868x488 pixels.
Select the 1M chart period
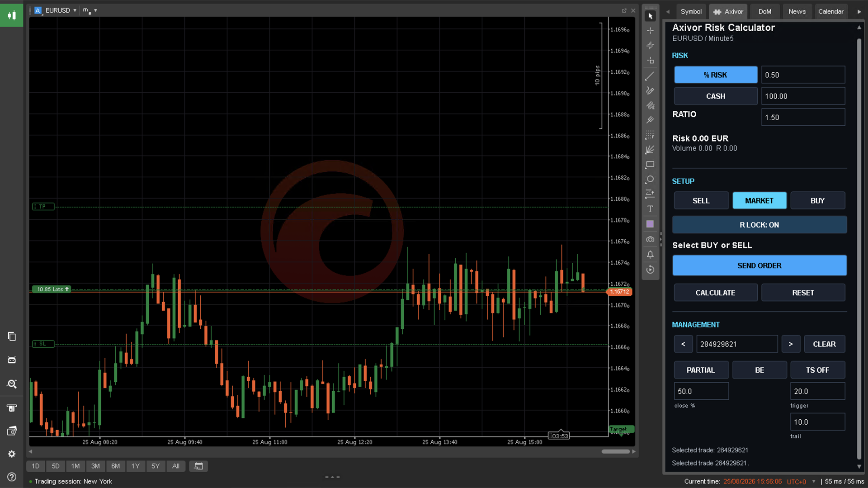(75, 466)
